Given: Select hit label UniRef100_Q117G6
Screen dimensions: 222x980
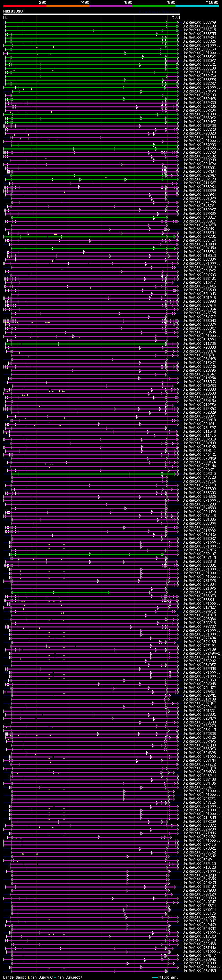Looking at the screenshot, I should point(199,343).
